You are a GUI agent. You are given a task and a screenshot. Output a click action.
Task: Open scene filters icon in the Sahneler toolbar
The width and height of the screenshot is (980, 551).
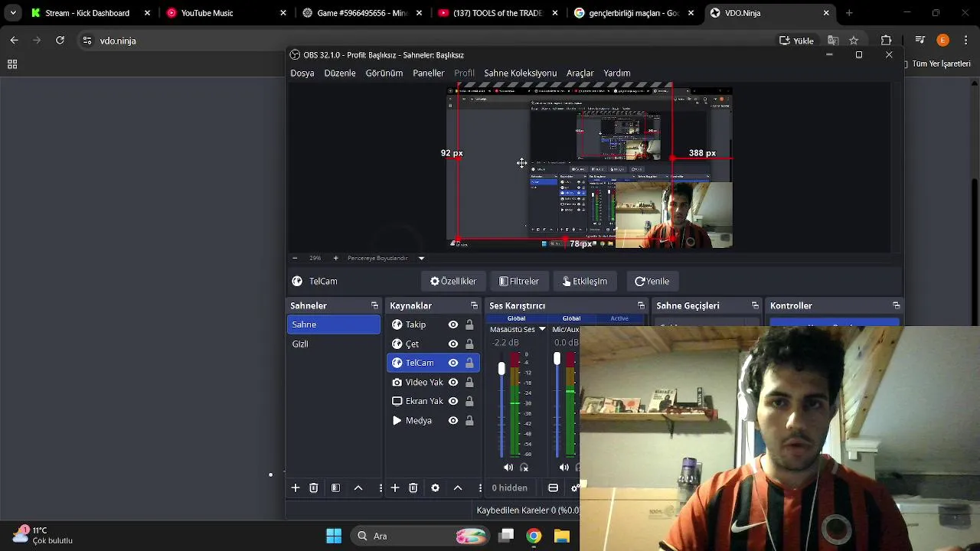tap(335, 488)
